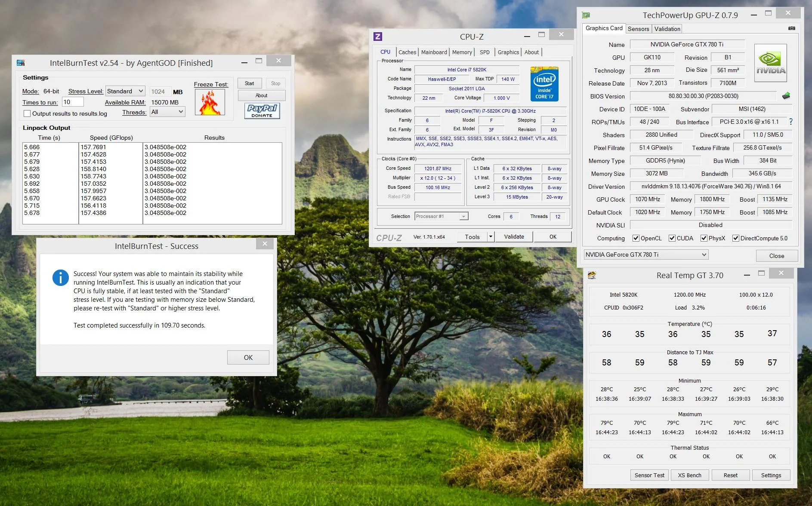Open the About tab in CPU-Z

[x=531, y=52]
